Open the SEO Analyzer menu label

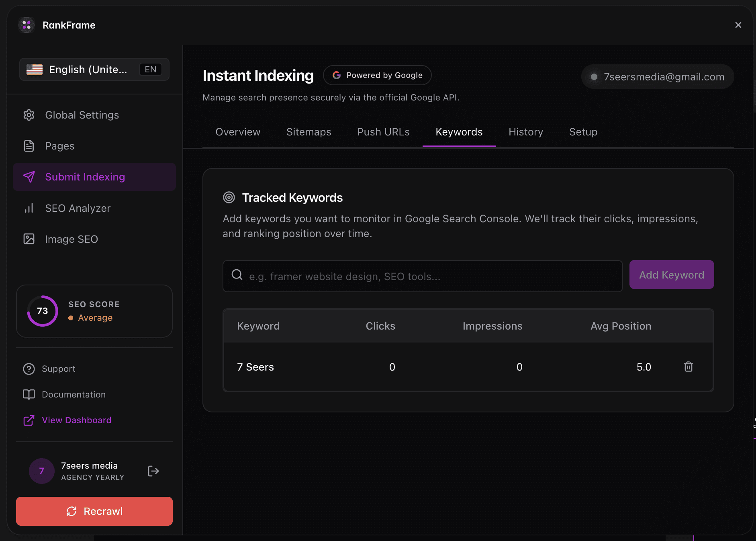[78, 208]
